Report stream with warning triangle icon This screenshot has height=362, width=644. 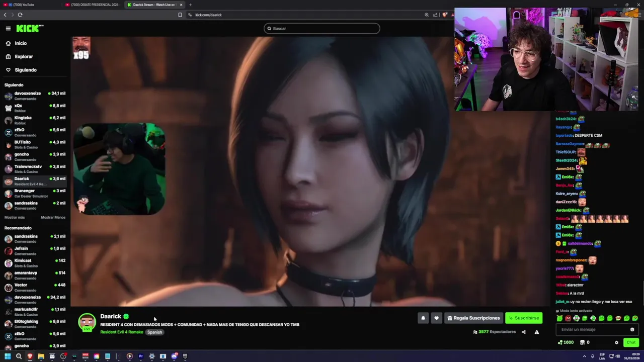[x=536, y=332]
